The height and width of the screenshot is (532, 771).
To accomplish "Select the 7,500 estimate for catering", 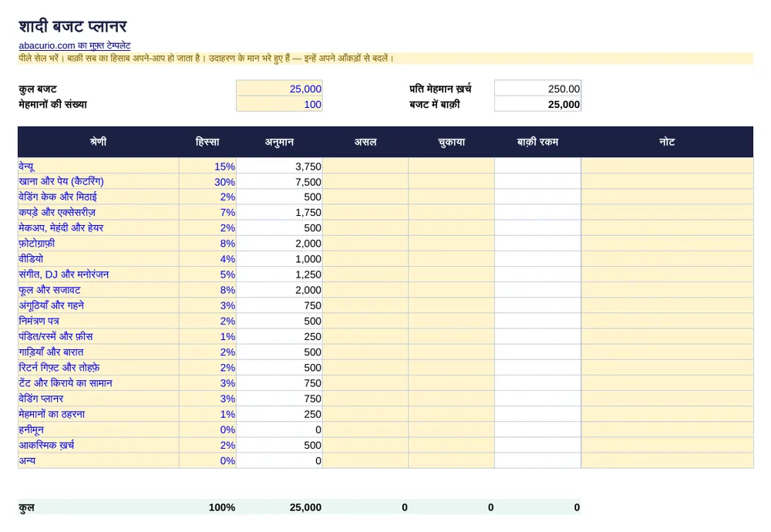I will (279, 181).
